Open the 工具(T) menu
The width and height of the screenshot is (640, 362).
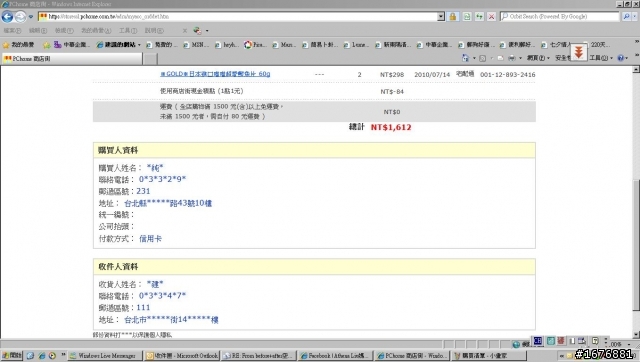(x=128, y=31)
